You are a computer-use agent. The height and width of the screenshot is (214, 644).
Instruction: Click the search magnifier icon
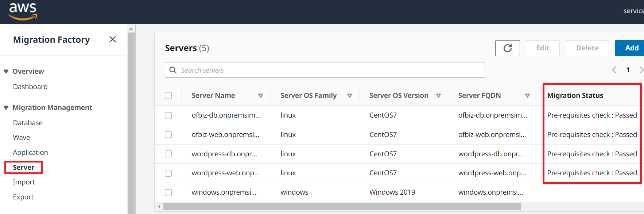coord(173,70)
